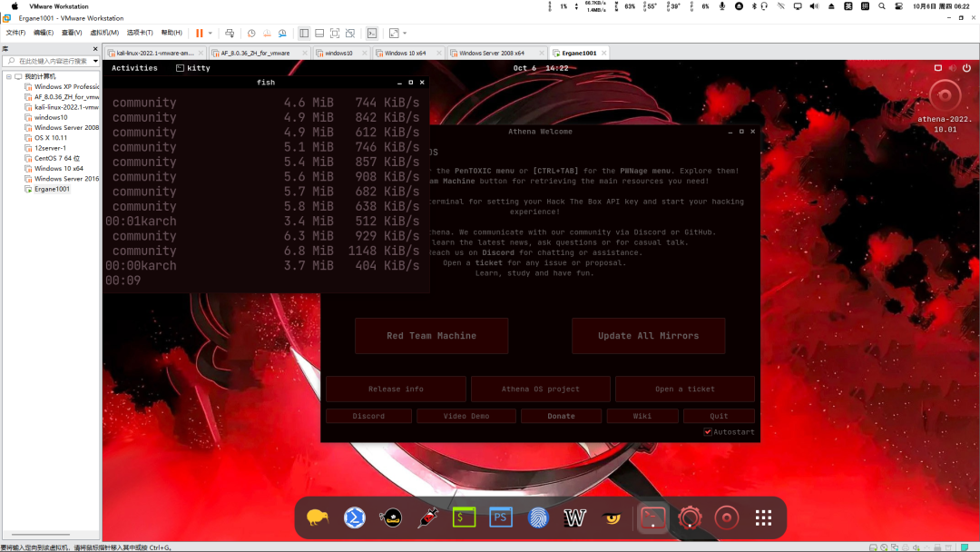Image resolution: width=980 pixels, height=552 pixels.
Task: Open the yellow kiwi bird dock icon
Action: (x=318, y=517)
